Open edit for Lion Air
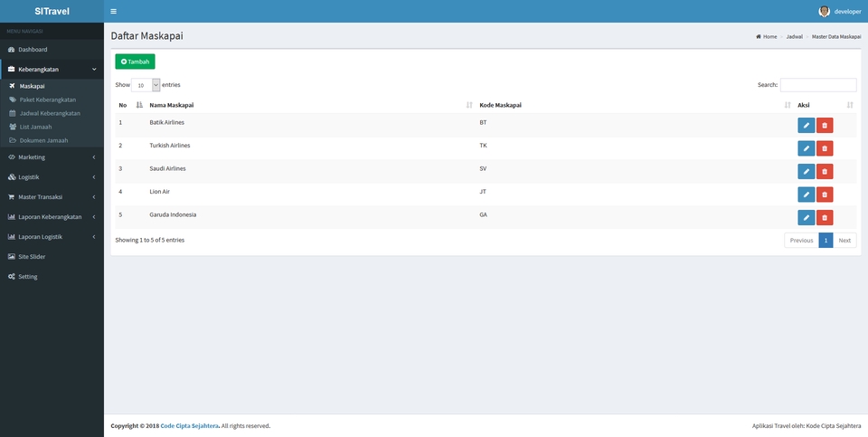The height and width of the screenshot is (437, 868). (806, 195)
